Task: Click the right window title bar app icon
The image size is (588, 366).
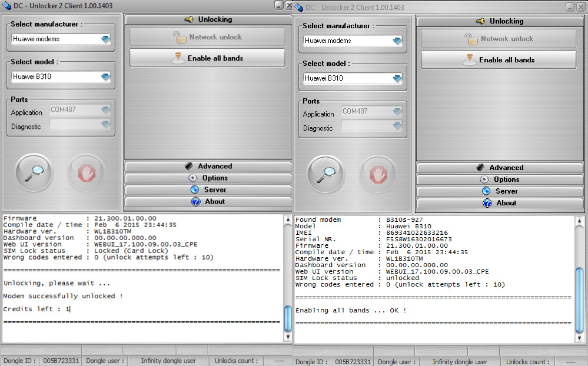Action: pos(298,6)
